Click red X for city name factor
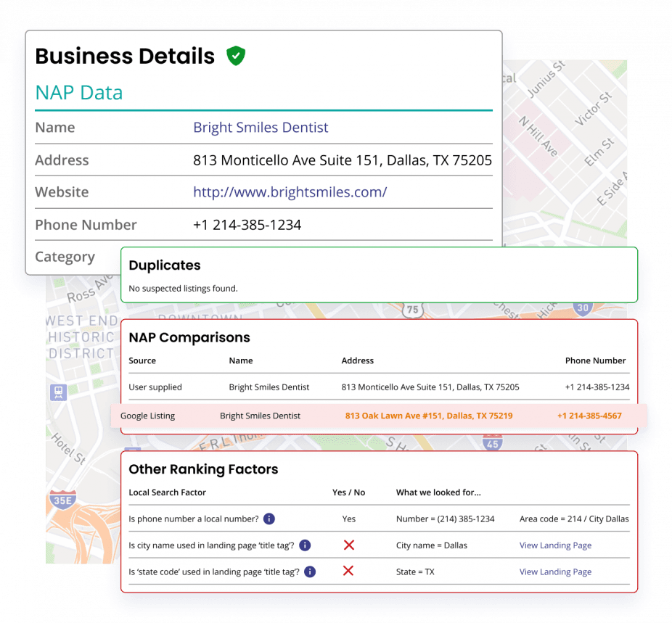 point(349,545)
